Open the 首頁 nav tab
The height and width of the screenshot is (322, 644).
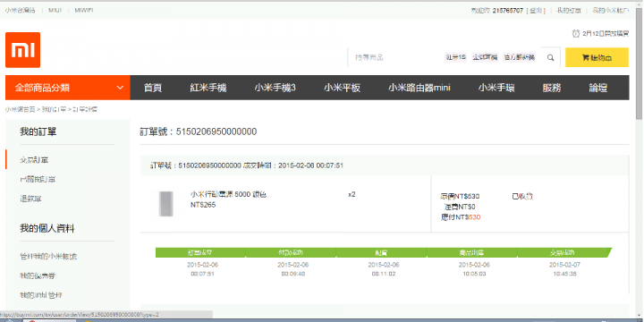pos(153,88)
